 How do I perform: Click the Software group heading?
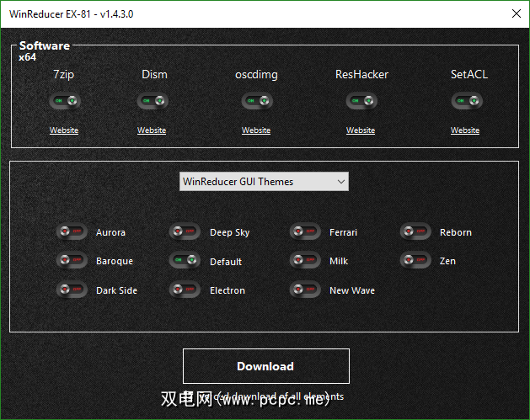[45, 45]
